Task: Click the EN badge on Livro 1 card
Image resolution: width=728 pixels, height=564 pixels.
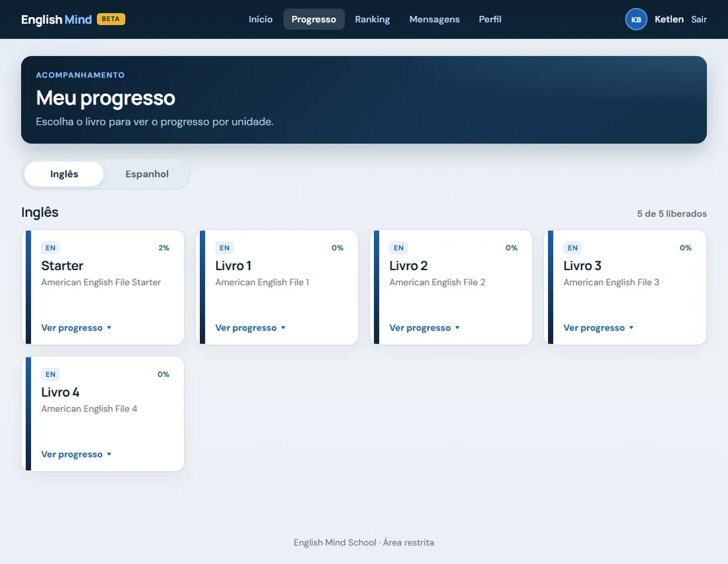Action: (x=225, y=248)
